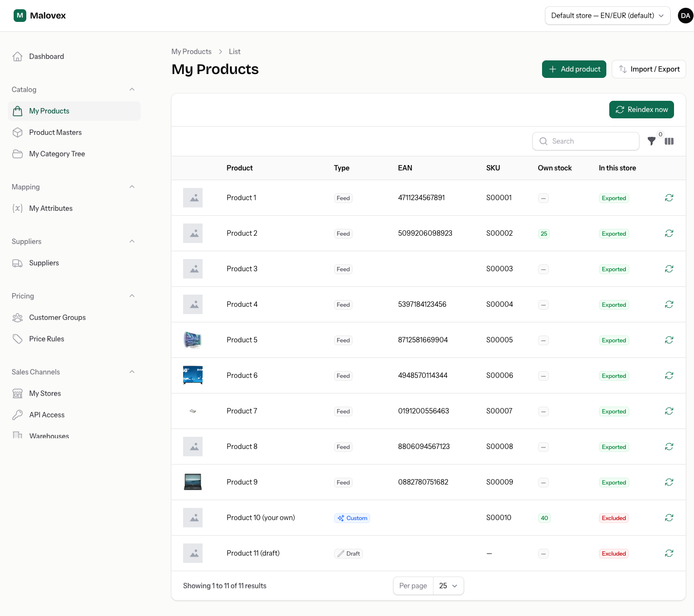
Task: Click the Import / Export button
Action: coord(649,69)
